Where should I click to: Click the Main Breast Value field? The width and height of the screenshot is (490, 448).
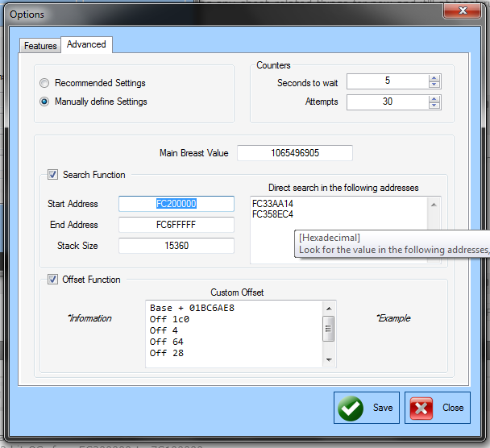[x=295, y=153]
